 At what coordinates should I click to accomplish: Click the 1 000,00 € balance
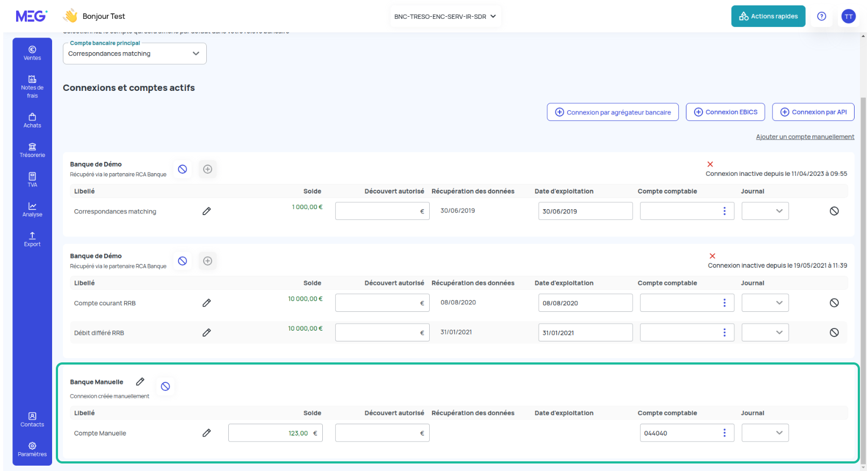pos(307,207)
